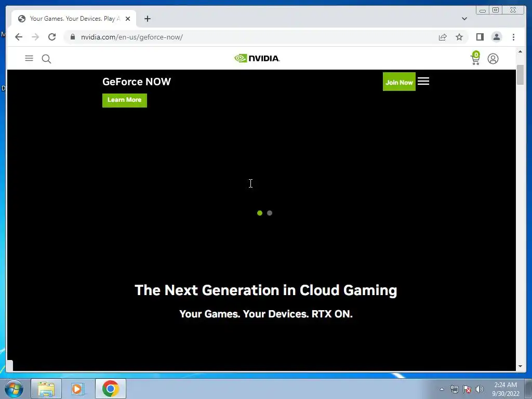The width and height of the screenshot is (532, 399).
Task: Open Windows Explorer from the taskbar
Action: [x=46, y=389]
